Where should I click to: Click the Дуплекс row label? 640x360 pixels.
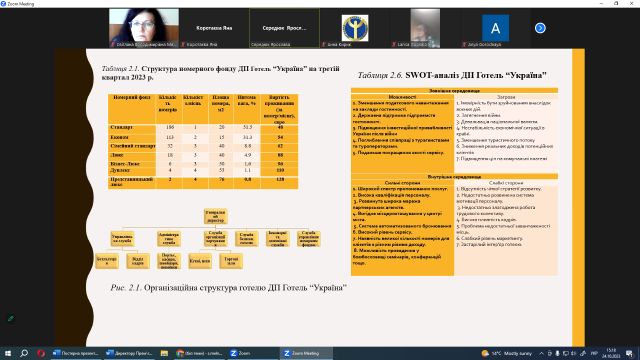click(x=120, y=170)
